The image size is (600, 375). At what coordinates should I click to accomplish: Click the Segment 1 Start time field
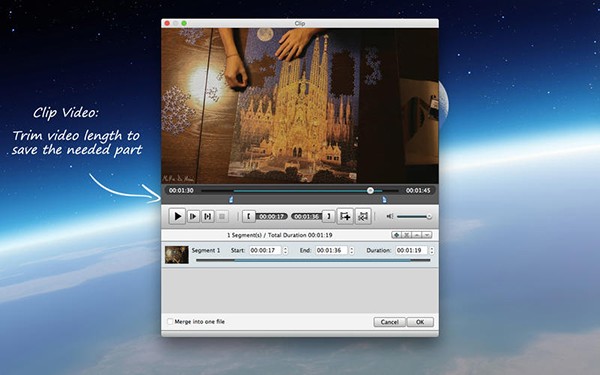(266, 250)
